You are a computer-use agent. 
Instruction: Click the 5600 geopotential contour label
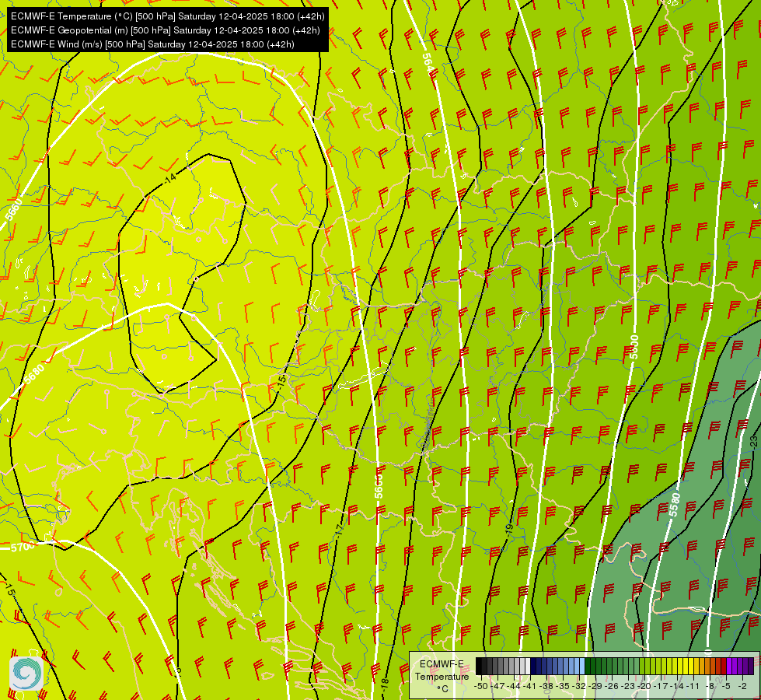(634, 347)
